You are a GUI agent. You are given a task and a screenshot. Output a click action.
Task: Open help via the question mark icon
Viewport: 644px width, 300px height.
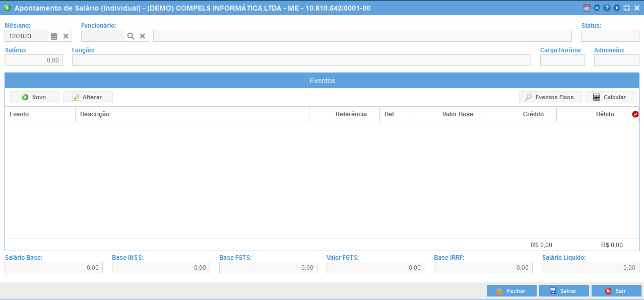pyautogui.click(x=607, y=8)
